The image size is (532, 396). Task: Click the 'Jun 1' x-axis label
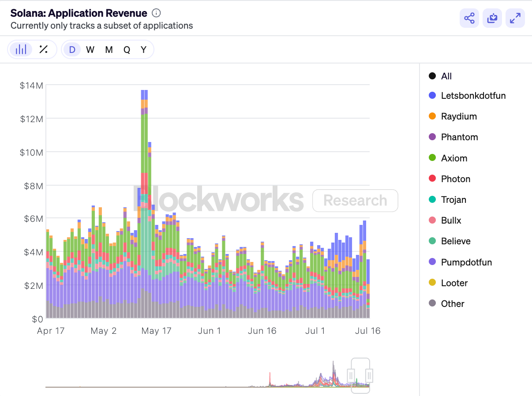210,331
